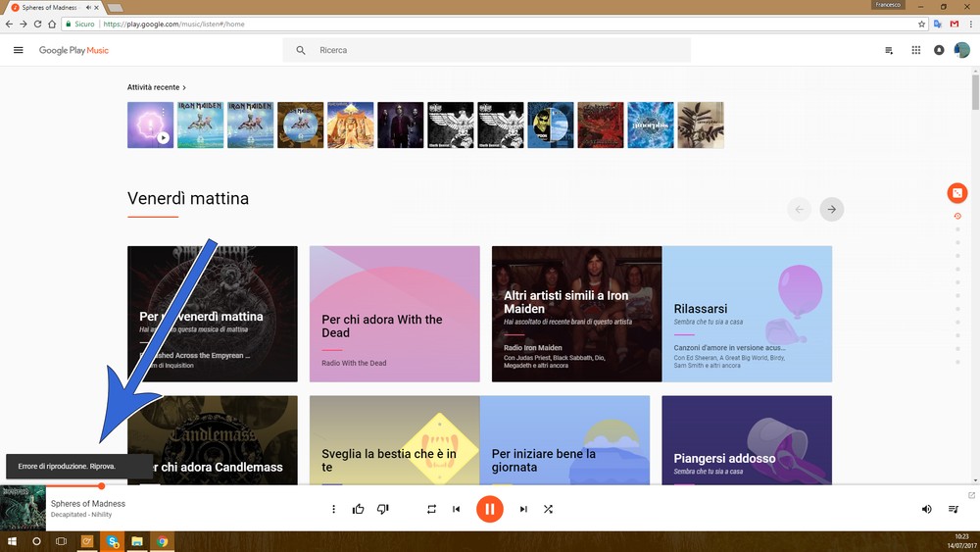
Task: Click the recent history side icon
Action: point(957,217)
